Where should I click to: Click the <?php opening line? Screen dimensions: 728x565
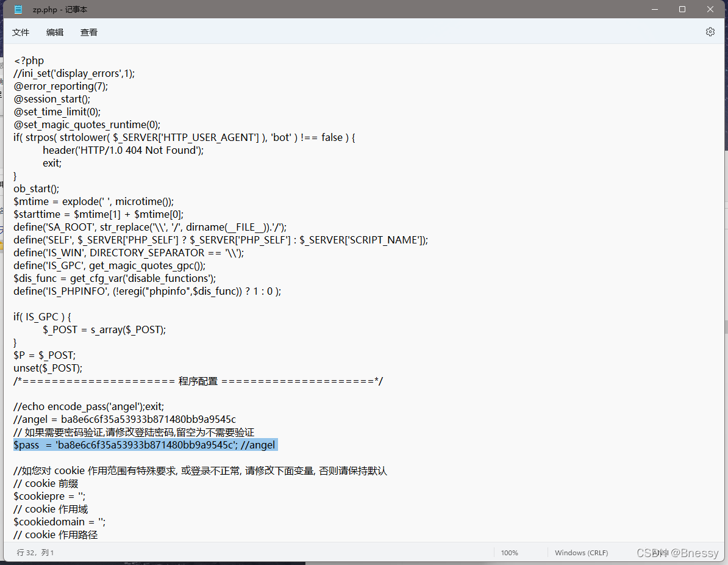(x=29, y=60)
